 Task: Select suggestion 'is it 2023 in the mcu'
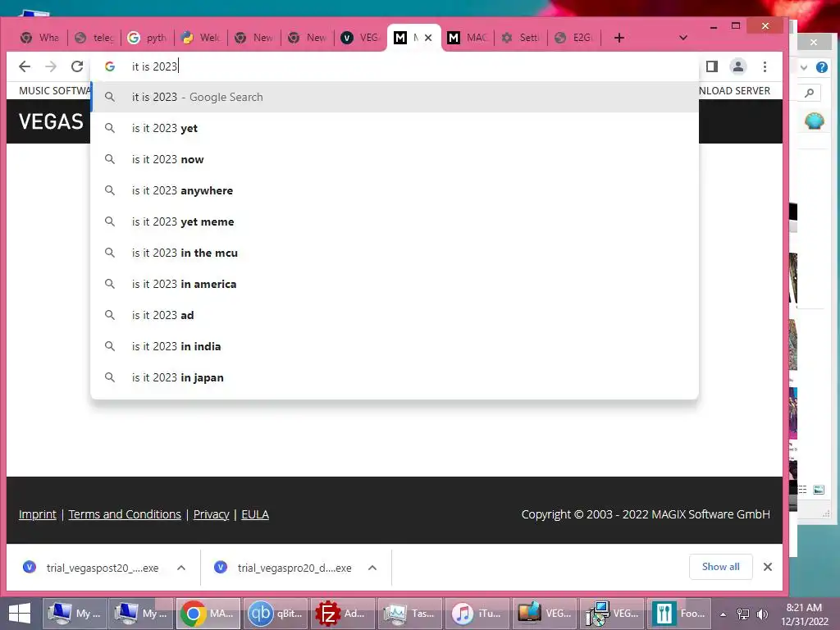(x=395, y=253)
